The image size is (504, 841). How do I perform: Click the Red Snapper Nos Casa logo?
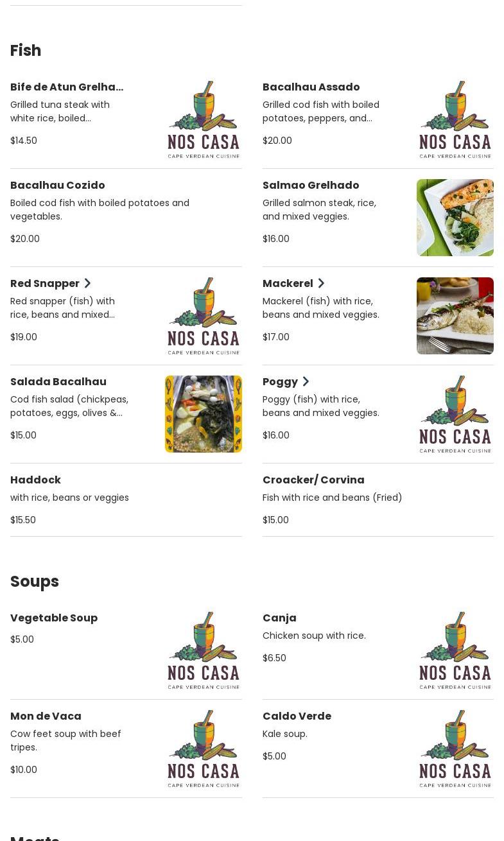(203, 316)
